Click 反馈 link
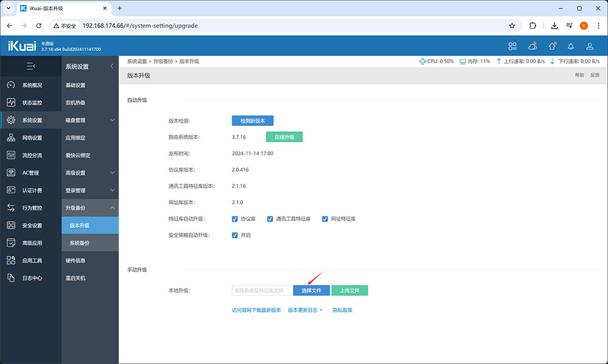Viewport: 608px width, 364px height. pos(595,75)
